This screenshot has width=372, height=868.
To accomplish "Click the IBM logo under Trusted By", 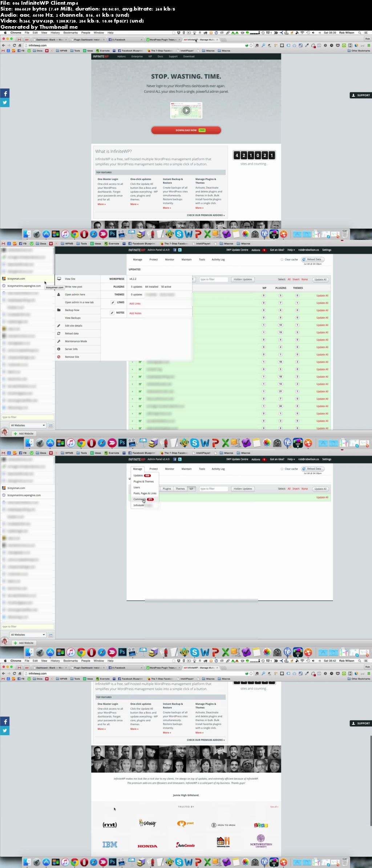I will (x=110, y=844).
